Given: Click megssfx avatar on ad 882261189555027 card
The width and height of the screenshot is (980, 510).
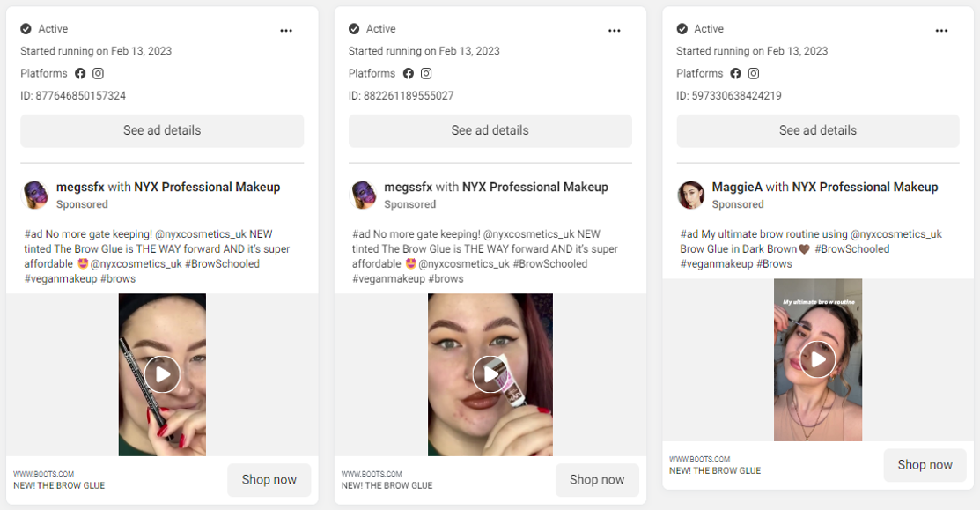Looking at the screenshot, I should coord(363,195).
